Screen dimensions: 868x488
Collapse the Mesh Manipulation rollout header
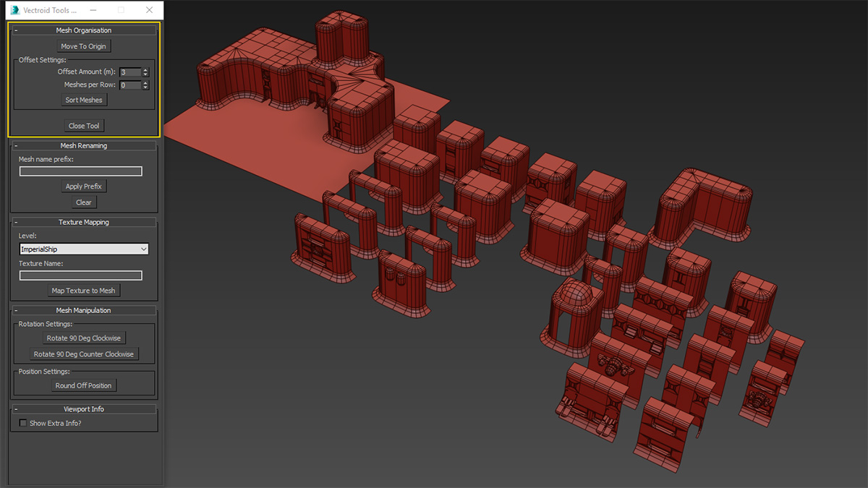84,310
